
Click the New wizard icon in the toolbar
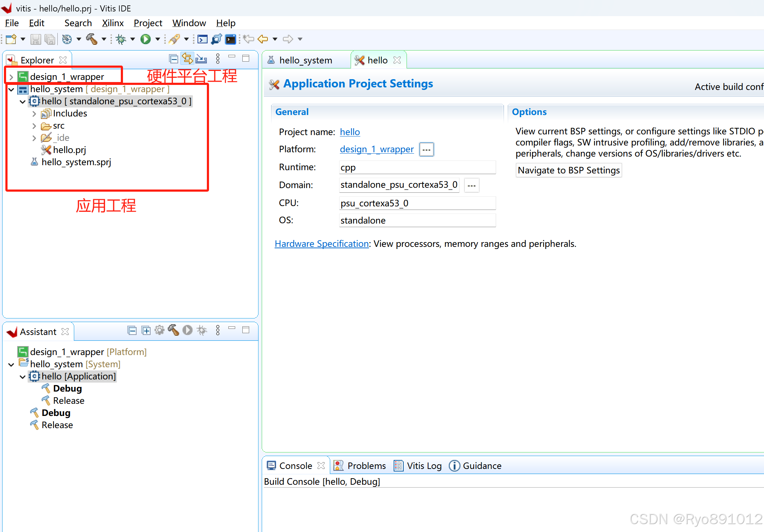pos(11,39)
